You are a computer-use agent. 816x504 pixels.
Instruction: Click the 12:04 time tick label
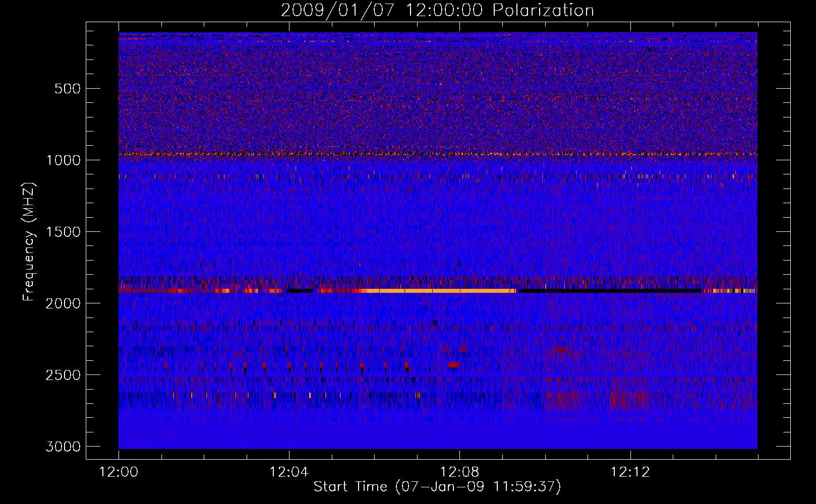coord(289,472)
